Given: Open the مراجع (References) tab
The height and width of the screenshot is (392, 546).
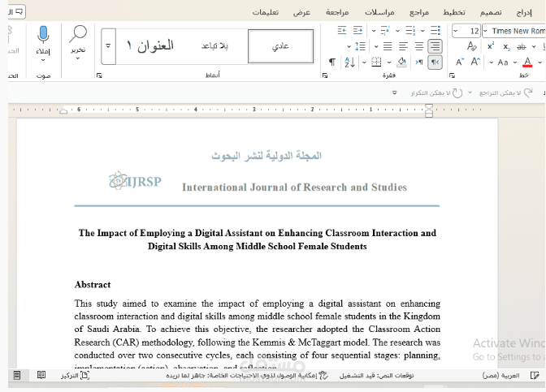Looking at the screenshot, I should pos(419,12).
